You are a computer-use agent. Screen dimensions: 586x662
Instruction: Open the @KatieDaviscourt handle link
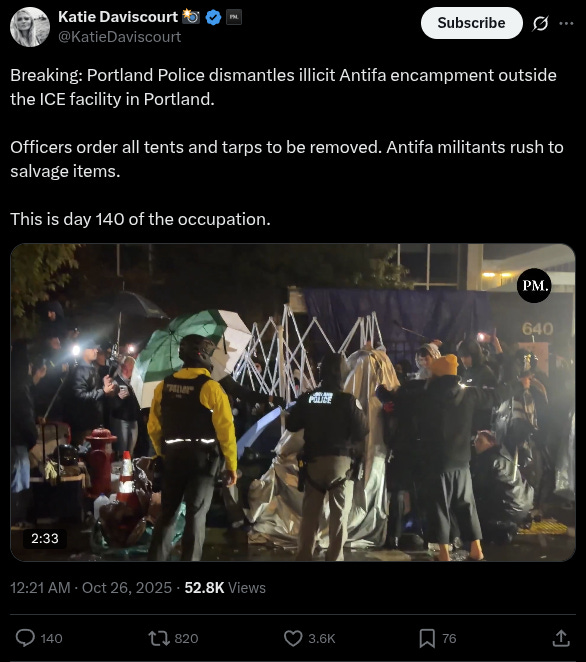pyautogui.click(x=119, y=37)
